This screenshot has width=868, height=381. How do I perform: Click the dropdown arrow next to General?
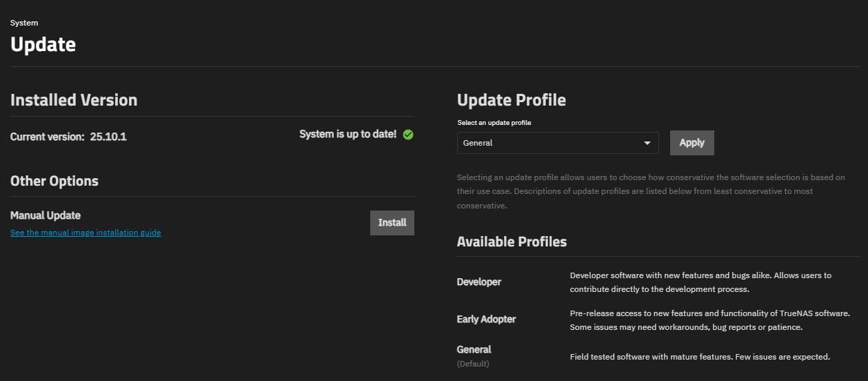pyautogui.click(x=647, y=144)
